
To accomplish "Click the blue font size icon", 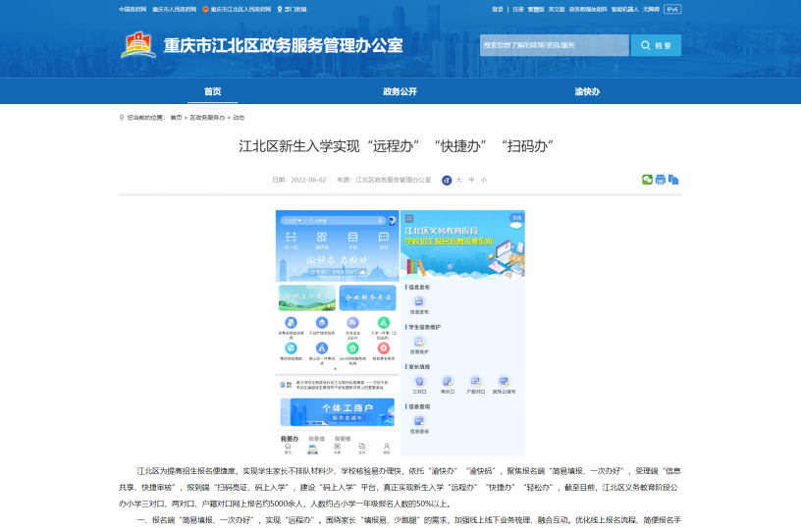I will click(447, 181).
